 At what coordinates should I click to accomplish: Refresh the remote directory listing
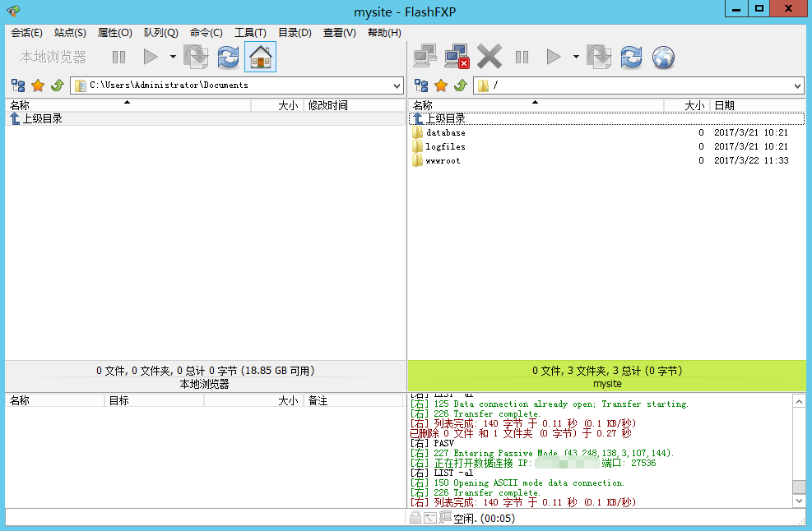click(631, 57)
